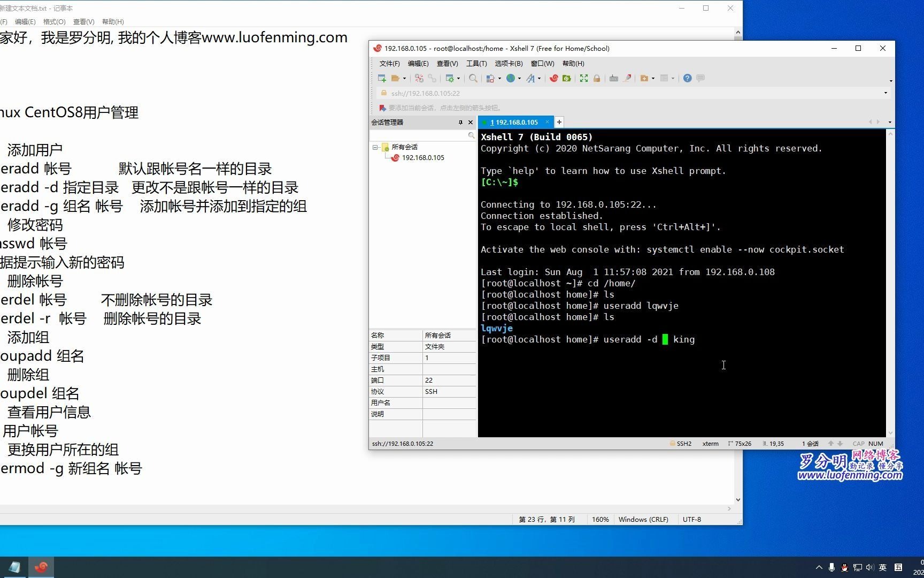Viewport: 924px width, 578px height.
Task: Click the blue Help question mark icon
Action: [x=688, y=78]
